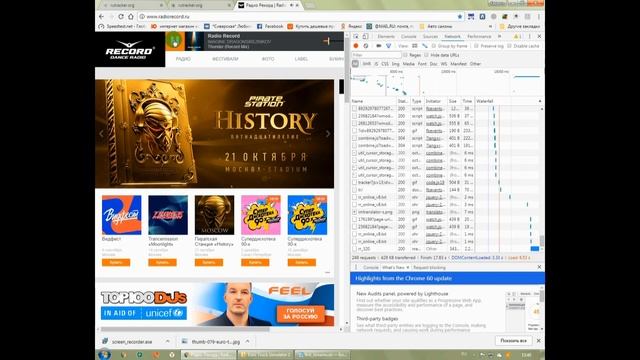The image size is (640, 360).
Task: Go to the browser home icon
Action: 131,17
